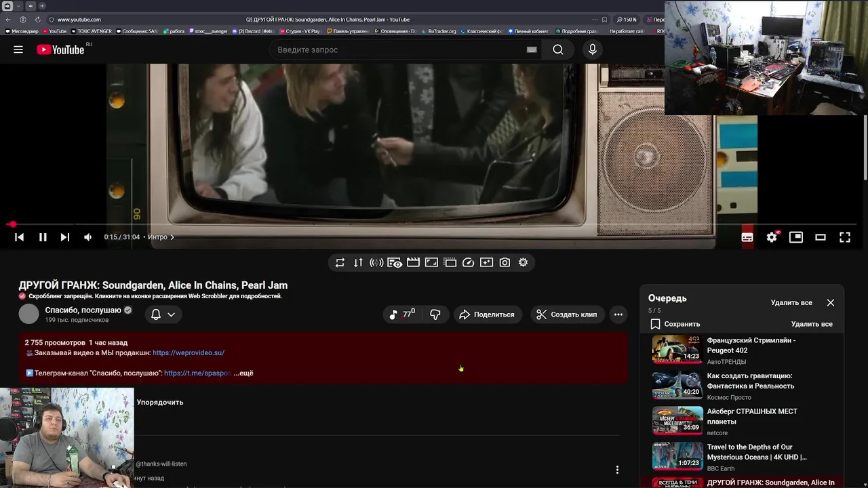Image resolution: width=868 pixels, height=488 pixels.
Task: Open the on-screen keyboard icon in search box
Action: tap(532, 49)
